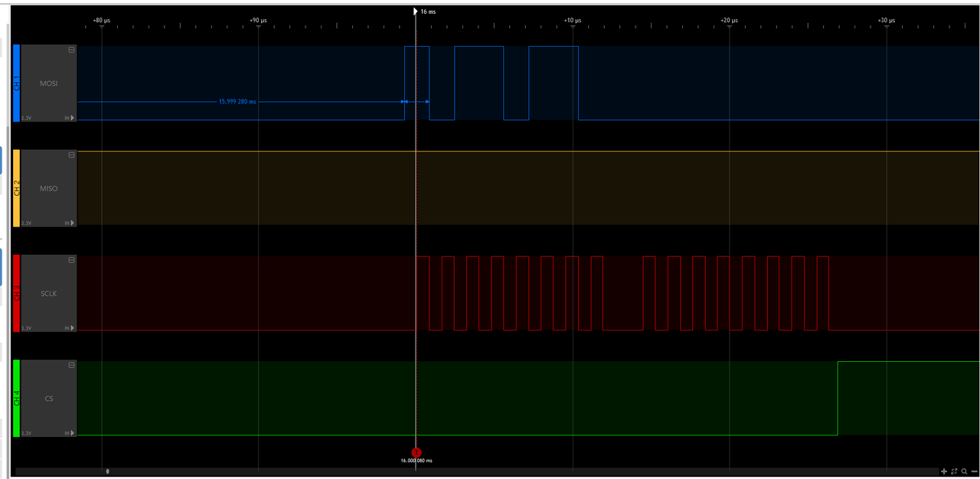
Task: Click the yellow CH 2 color strip
Action: point(16,188)
